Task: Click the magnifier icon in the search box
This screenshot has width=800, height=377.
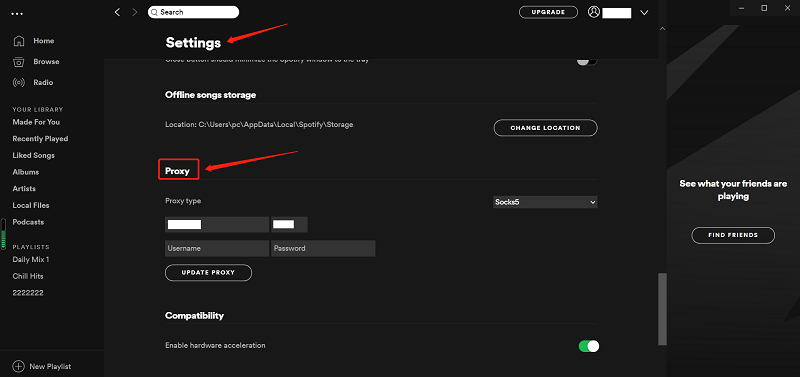Action: pos(155,12)
